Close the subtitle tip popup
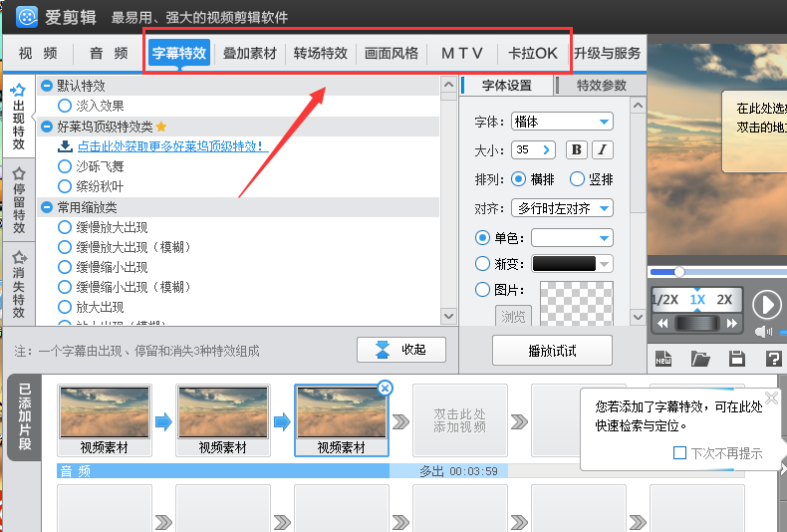Viewport: 787px width, 532px height. [771, 398]
